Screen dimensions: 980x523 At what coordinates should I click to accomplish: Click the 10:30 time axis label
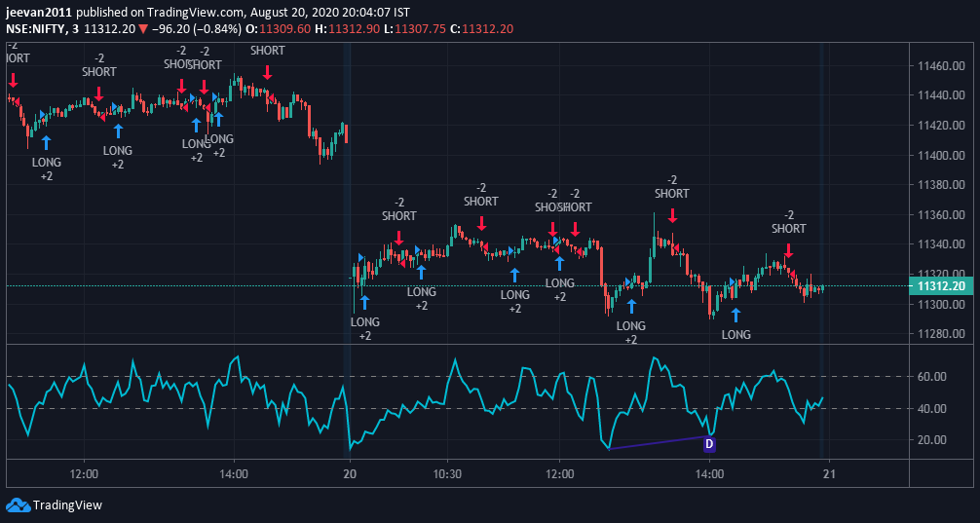pyautogui.click(x=447, y=474)
